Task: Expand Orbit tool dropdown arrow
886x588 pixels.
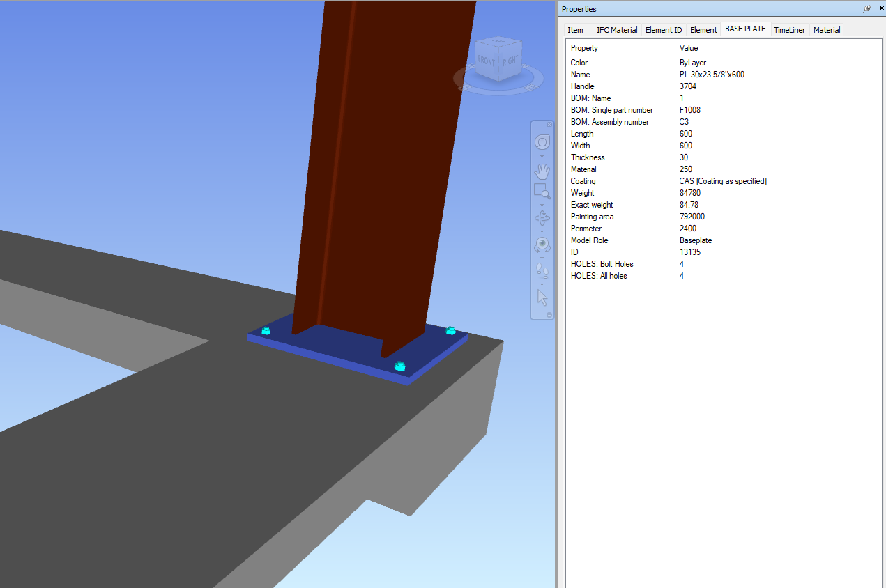Action: 542,231
